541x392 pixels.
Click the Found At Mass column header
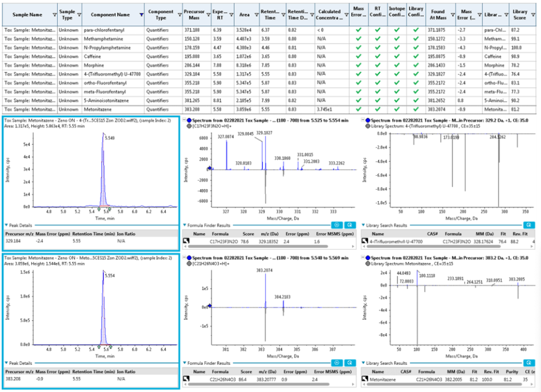438,14
